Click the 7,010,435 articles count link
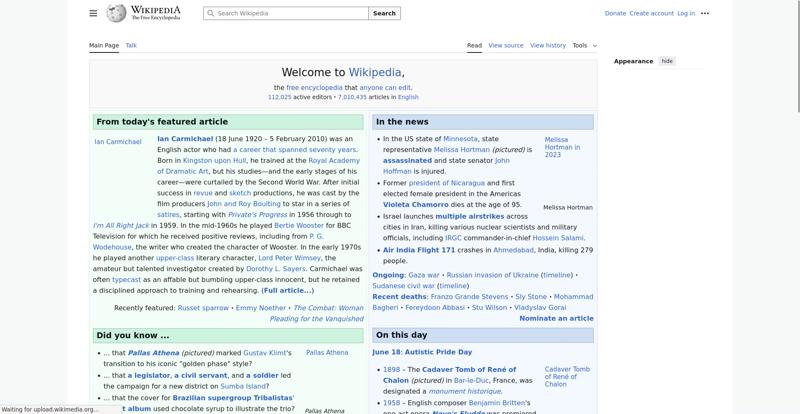This screenshot has width=800, height=414. tap(352, 97)
